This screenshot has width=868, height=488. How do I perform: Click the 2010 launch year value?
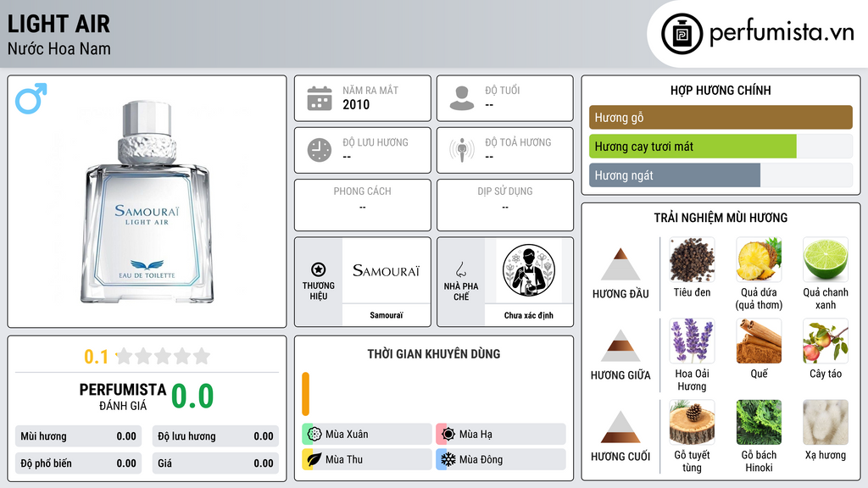point(356,104)
